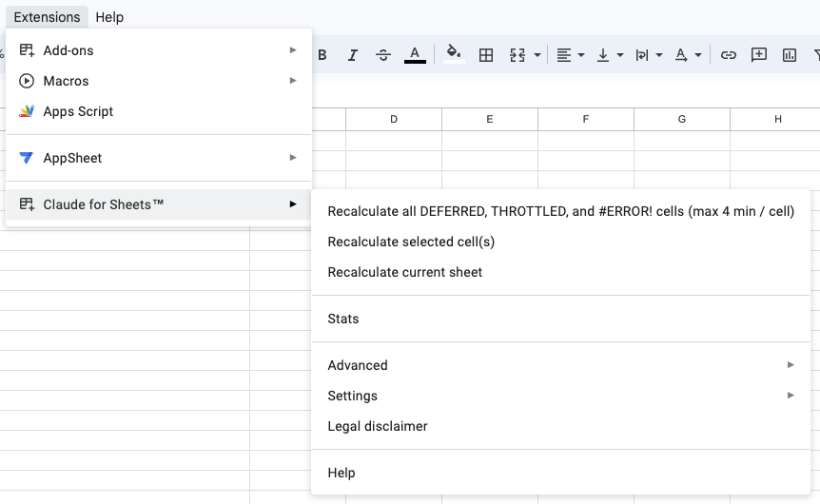The image size is (820, 504).
Task: Toggle bold formatting
Action: 322,55
